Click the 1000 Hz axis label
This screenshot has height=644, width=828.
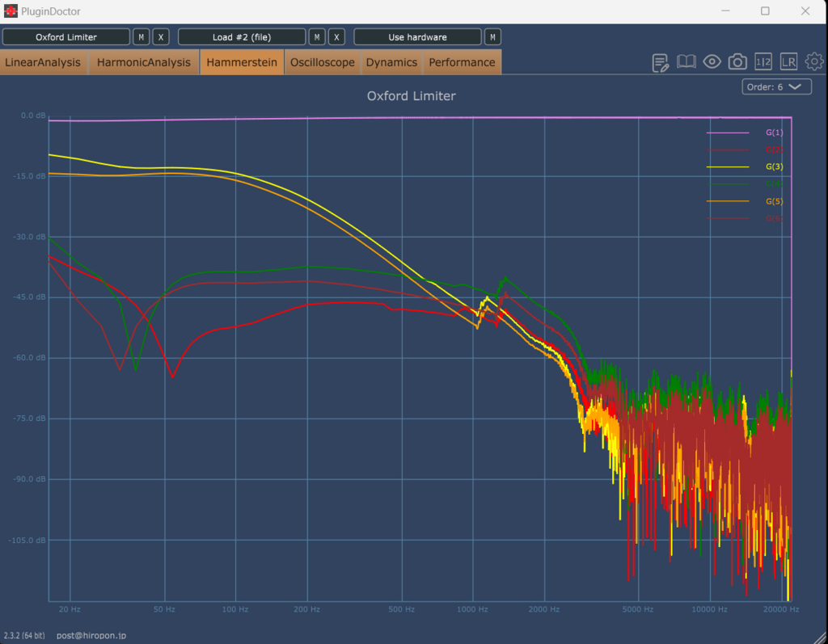472,609
